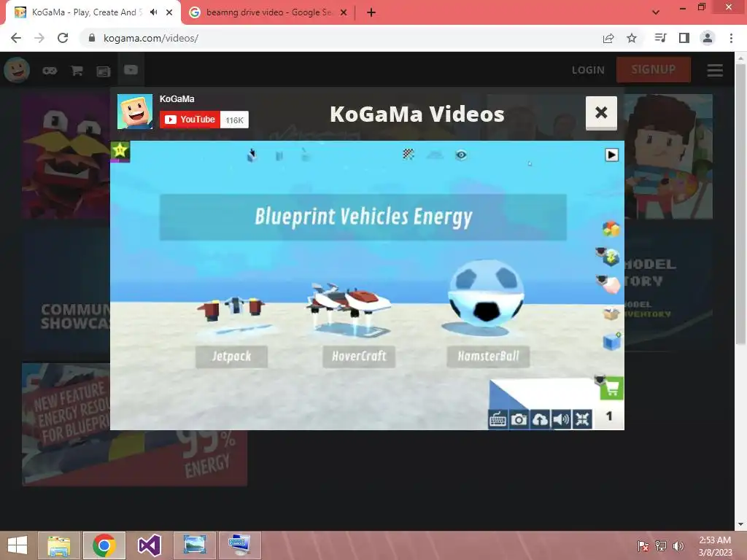The height and width of the screenshot is (560, 747).
Task: Select the videos icon in header
Action: (x=131, y=70)
